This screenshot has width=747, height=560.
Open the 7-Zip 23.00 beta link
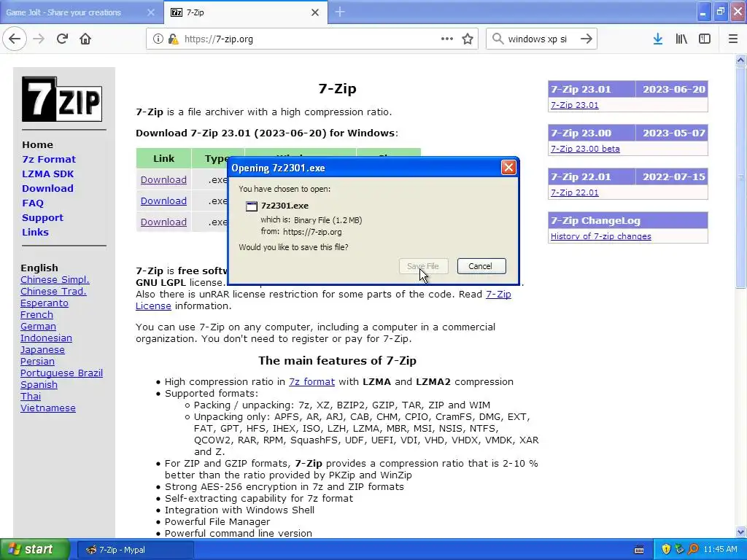[585, 149]
